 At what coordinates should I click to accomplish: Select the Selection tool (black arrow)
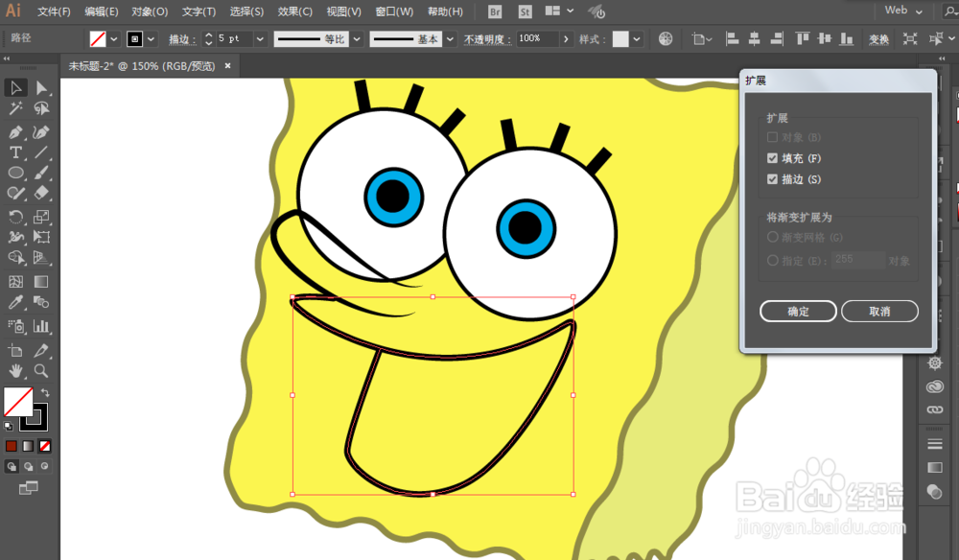click(16, 88)
